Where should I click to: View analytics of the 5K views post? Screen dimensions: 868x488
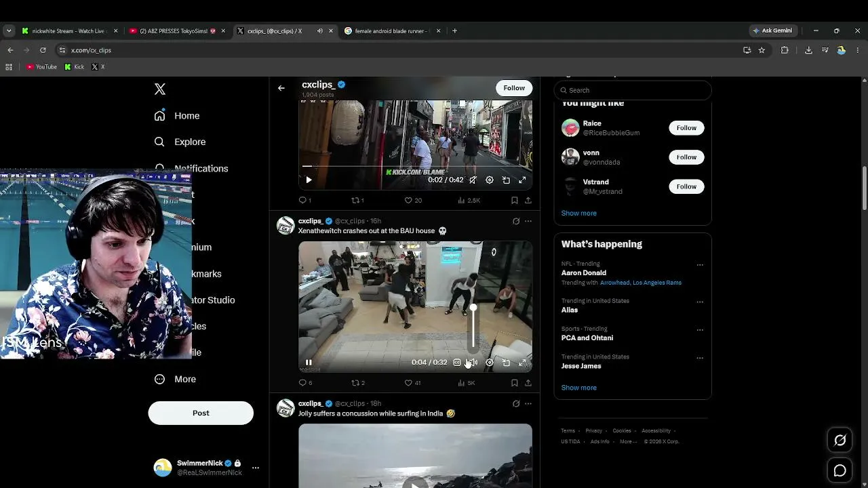pos(467,383)
